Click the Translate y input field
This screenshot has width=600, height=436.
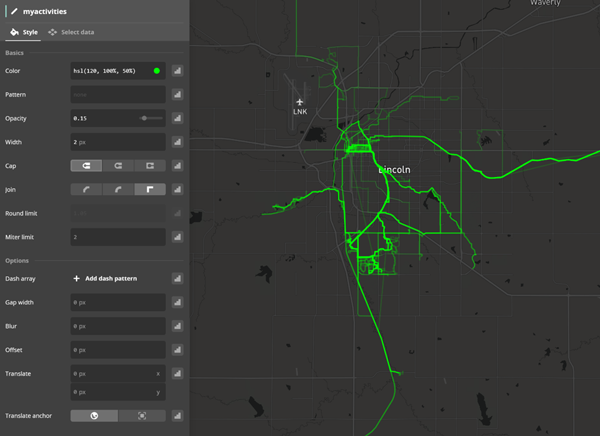coord(118,392)
